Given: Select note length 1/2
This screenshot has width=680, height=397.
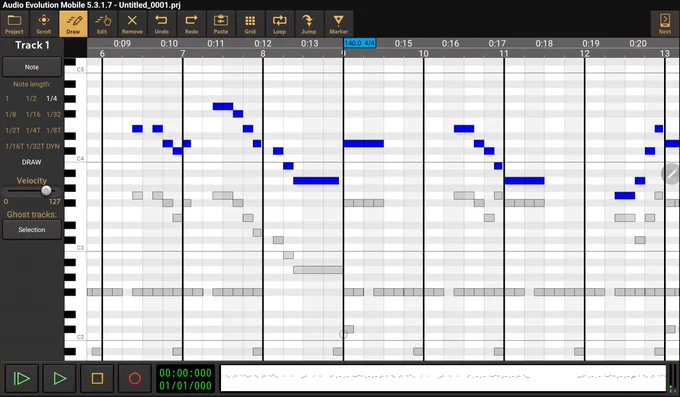Looking at the screenshot, I should tap(31, 98).
